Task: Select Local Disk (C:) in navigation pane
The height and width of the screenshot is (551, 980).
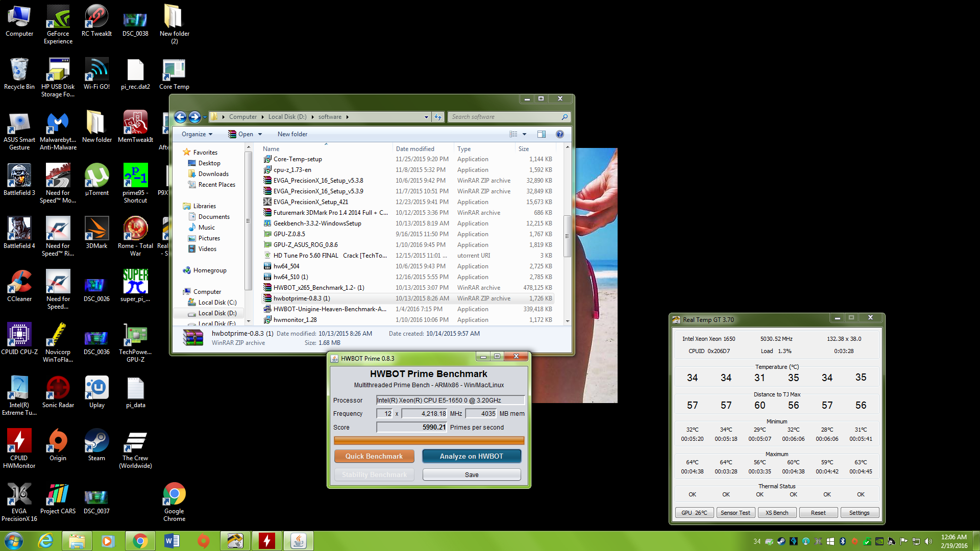Action: click(x=217, y=303)
